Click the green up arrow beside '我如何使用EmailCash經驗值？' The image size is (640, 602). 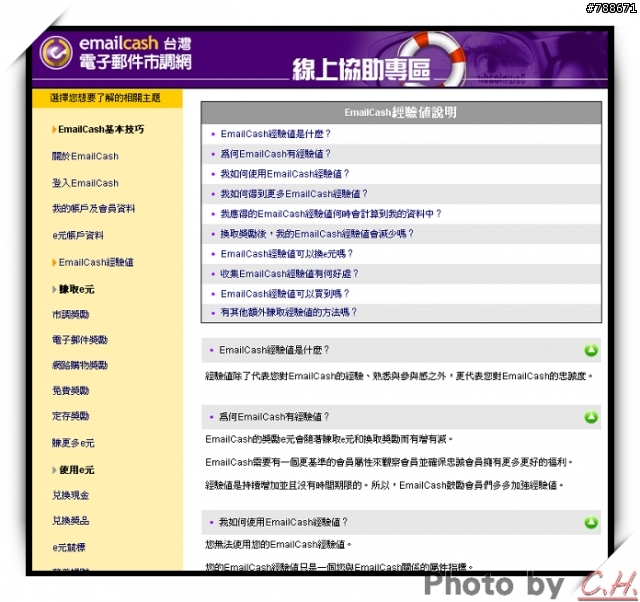coord(591,522)
